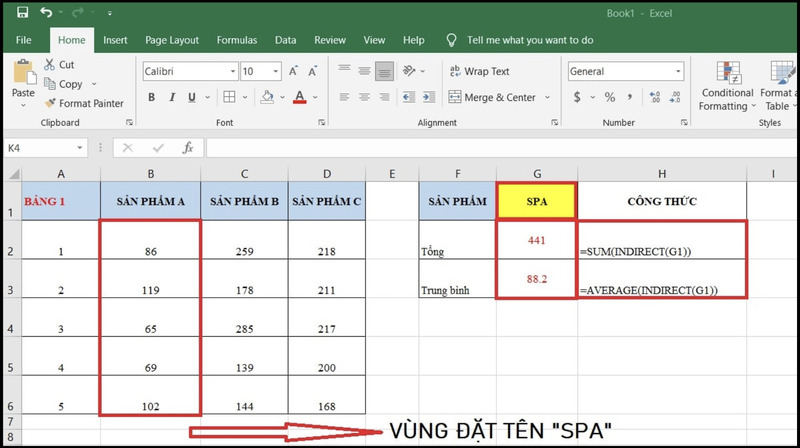The width and height of the screenshot is (800, 448).
Task: Select the yellow SPA cell G1
Action: coord(537,201)
